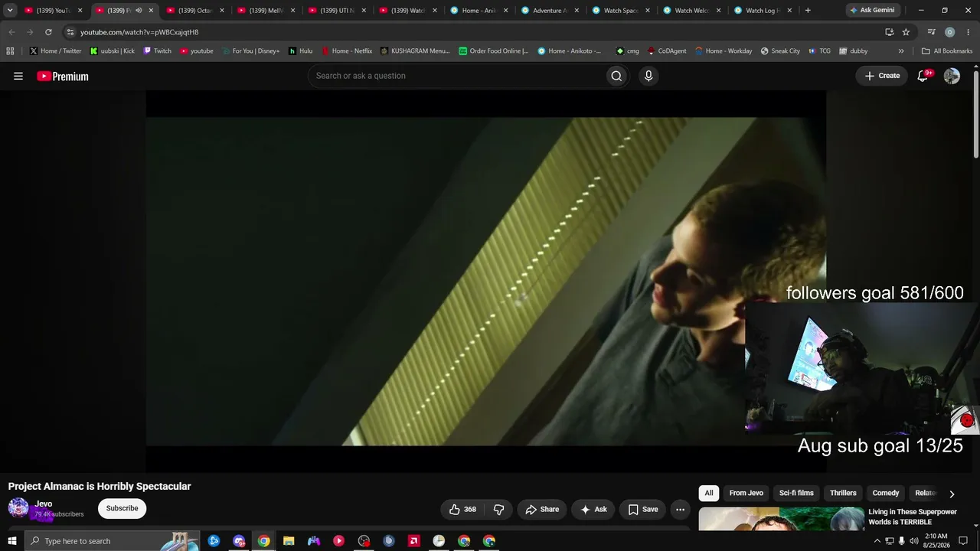Select the Sci-fi films filter chip
This screenshot has height=551, width=980.
(x=796, y=493)
